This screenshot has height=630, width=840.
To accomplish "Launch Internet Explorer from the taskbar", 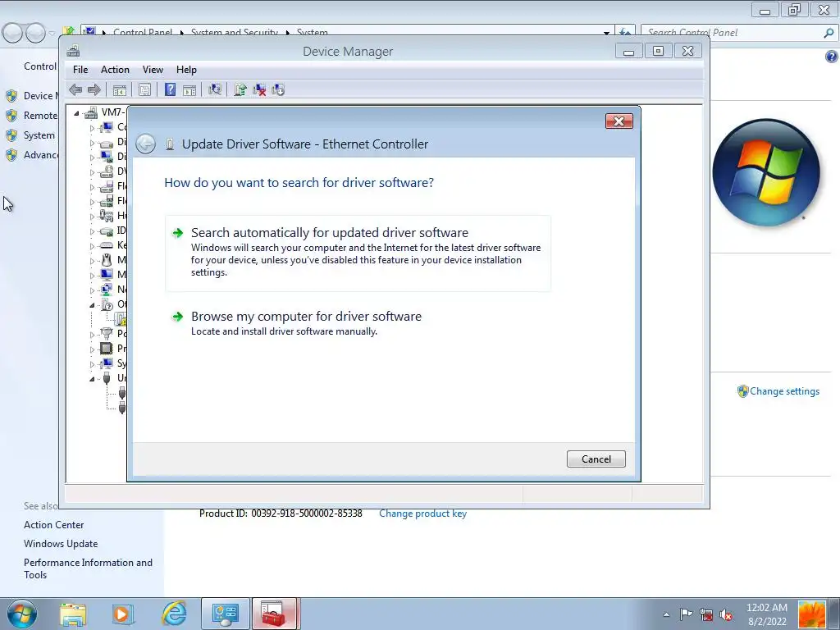I will tap(174, 614).
